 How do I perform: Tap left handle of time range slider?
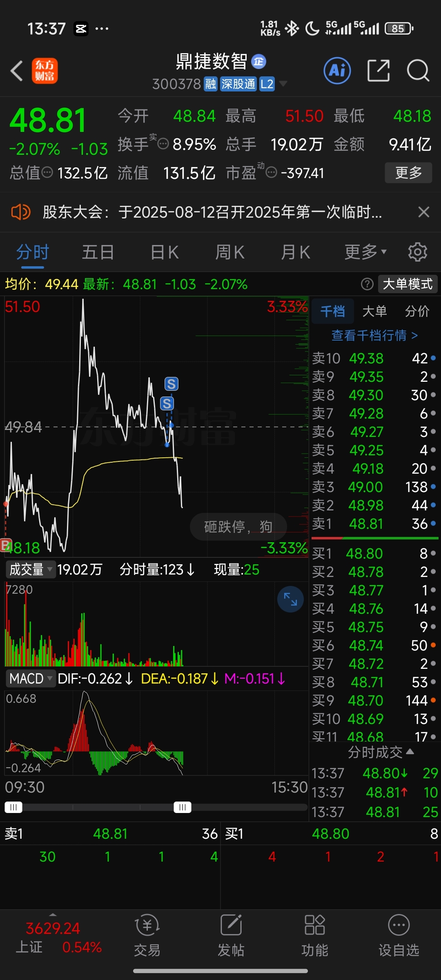[13, 807]
